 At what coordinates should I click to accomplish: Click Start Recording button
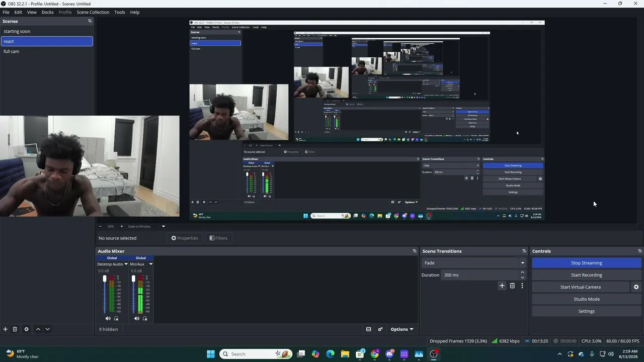(587, 275)
